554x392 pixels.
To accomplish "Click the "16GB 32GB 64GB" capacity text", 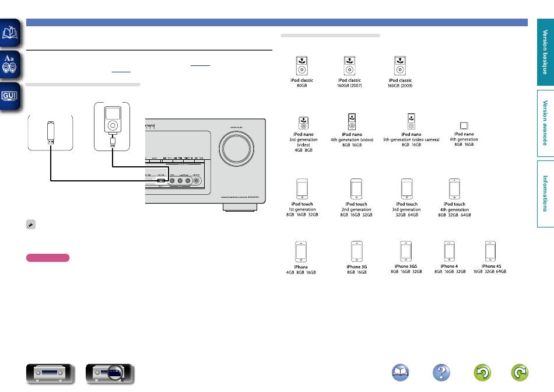I will coord(490,271).
